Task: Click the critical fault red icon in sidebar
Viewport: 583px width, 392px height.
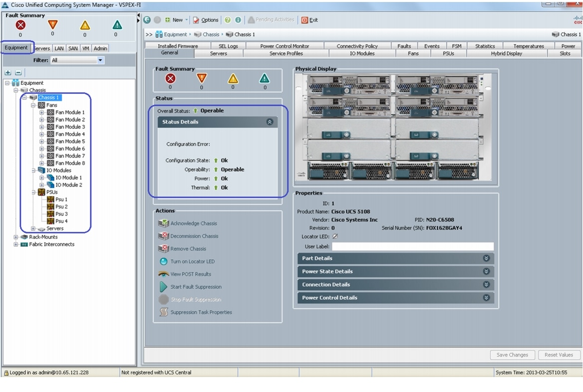Action: (20, 25)
